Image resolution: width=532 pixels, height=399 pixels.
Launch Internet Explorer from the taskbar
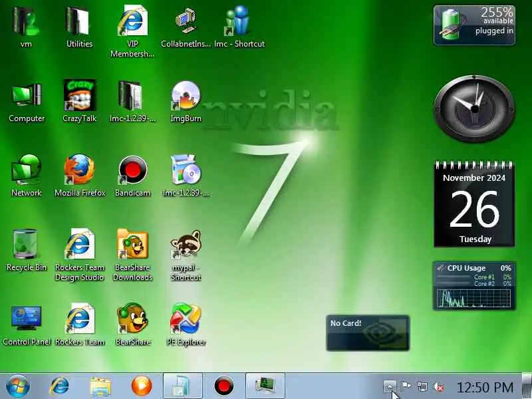coord(59,386)
